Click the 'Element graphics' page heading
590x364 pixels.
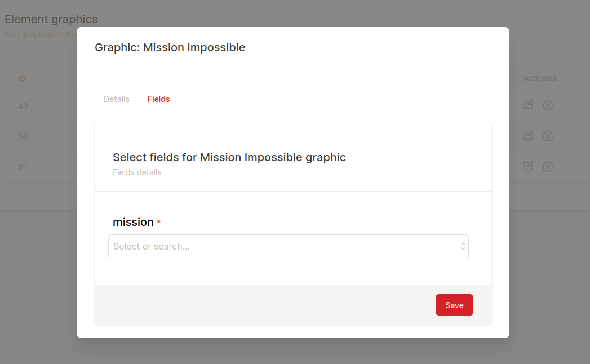pyautogui.click(x=51, y=19)
